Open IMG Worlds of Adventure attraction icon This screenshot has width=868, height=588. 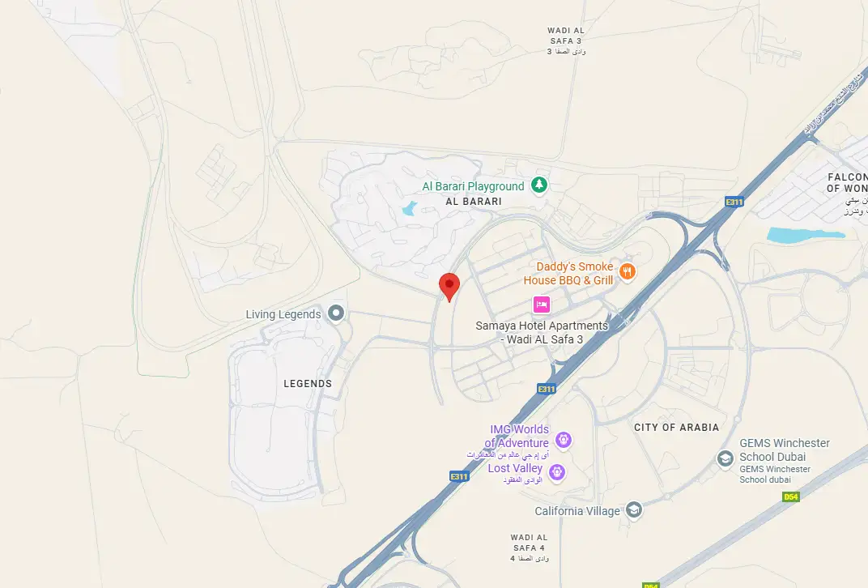click(564, 440)
